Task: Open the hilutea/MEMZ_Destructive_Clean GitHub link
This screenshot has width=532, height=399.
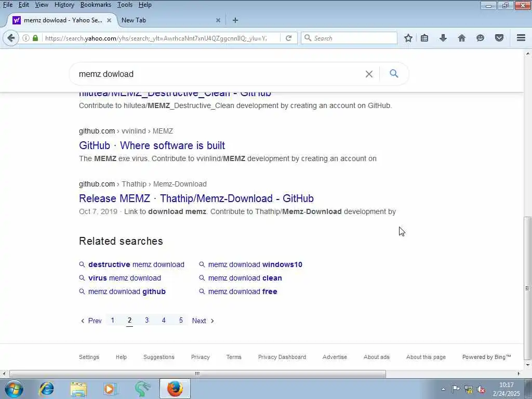Action: point(175,94)
